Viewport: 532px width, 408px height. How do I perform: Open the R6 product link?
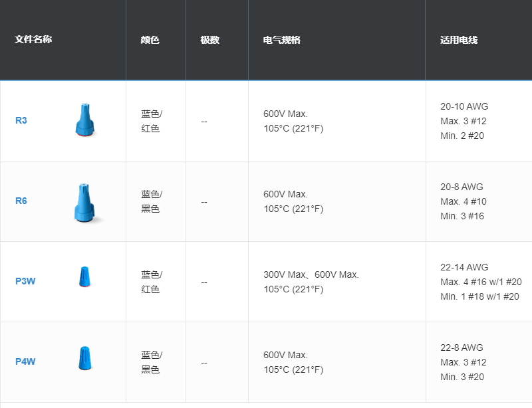pos(21,201)
